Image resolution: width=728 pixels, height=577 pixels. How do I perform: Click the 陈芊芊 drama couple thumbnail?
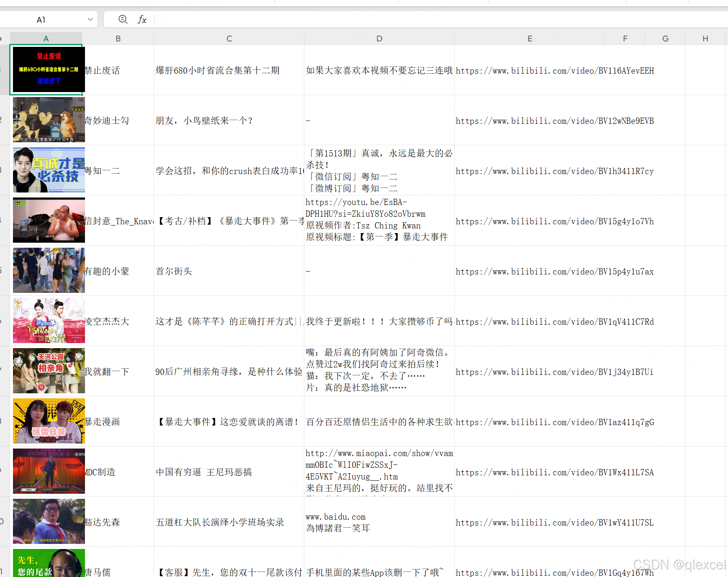49,321
